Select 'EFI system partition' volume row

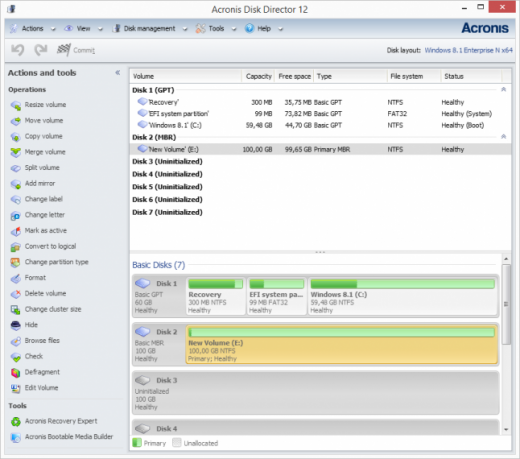coord(320,114)
